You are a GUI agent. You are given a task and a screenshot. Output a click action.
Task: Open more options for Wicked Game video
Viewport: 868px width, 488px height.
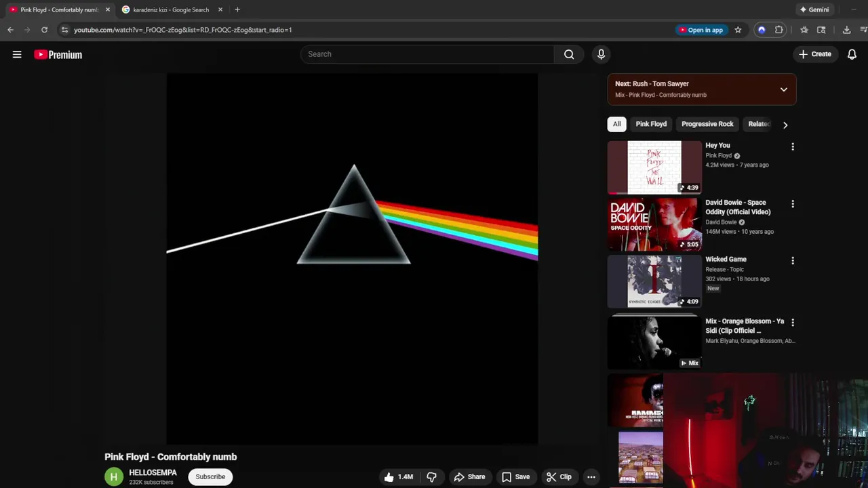pyautogui.click(x=793, y=260)
